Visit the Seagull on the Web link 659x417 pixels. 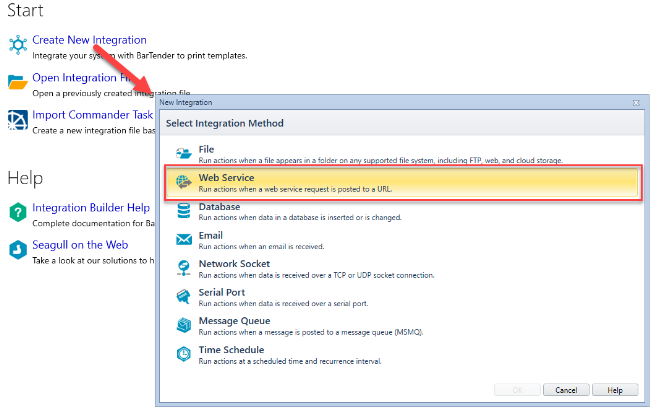(x=80, y=245)
